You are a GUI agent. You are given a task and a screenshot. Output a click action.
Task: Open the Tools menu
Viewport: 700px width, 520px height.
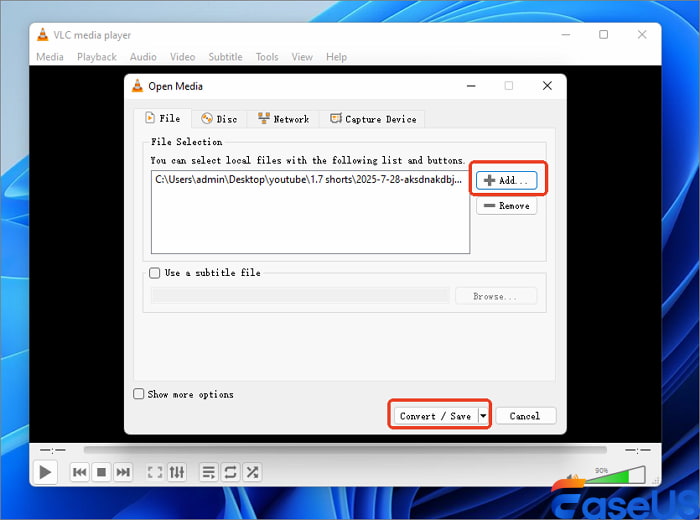click(267, 57)
